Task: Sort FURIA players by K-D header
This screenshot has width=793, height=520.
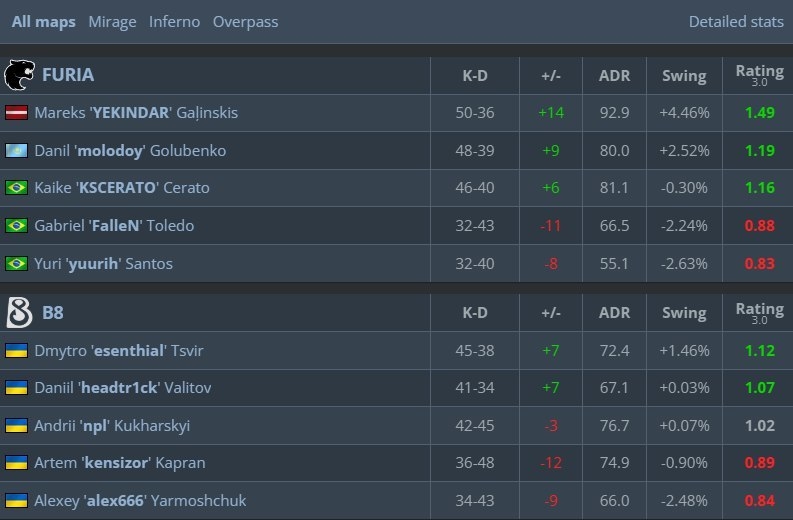Action: [474, 75]
